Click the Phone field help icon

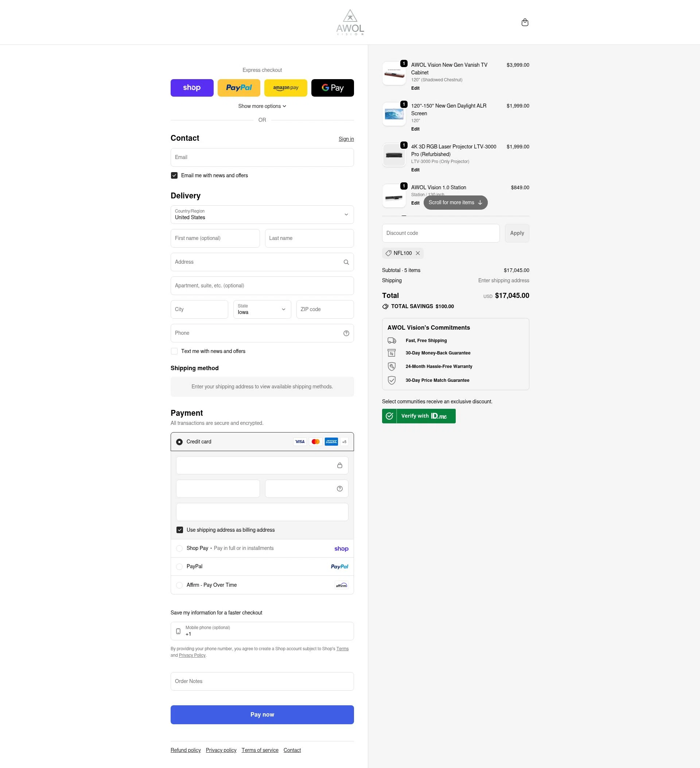(x=346, y=333)
